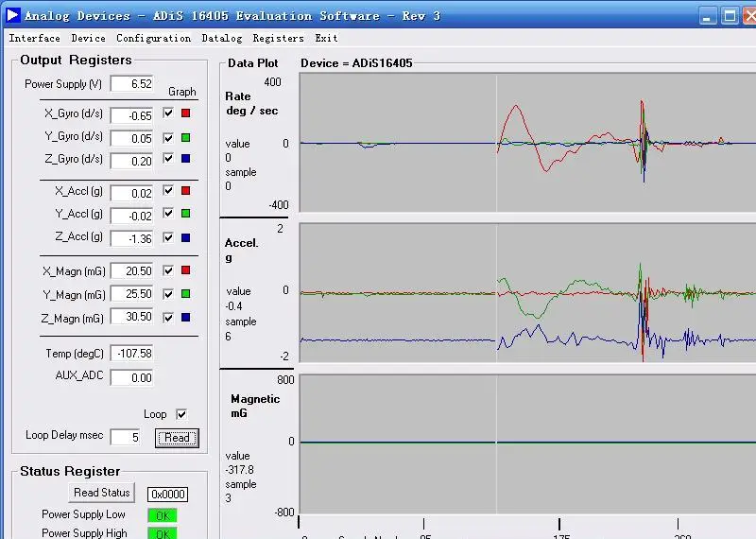Image resolution: width=756 pixels, height=539 pixels.
Task: Open the Datalog menu
Action: click(221, 39)
